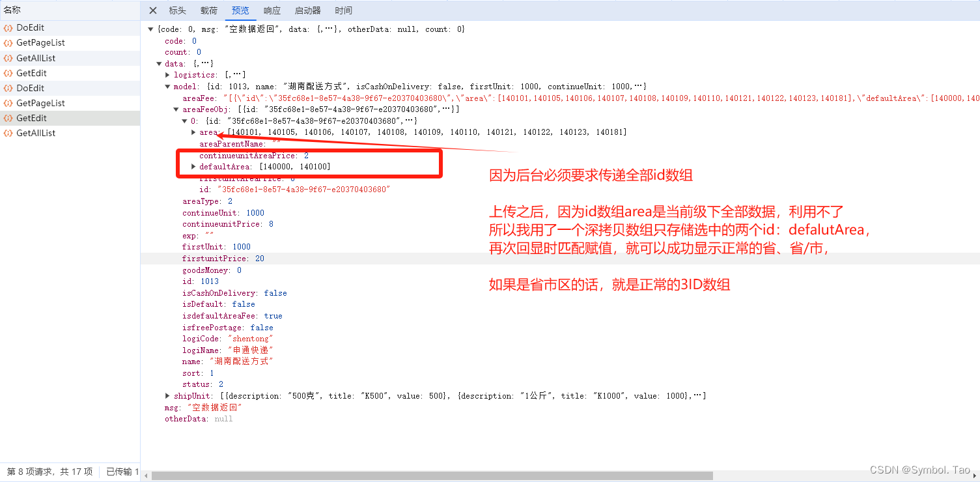Click the scrollbar left arrow
980x482 pixels.
(146, 476)
